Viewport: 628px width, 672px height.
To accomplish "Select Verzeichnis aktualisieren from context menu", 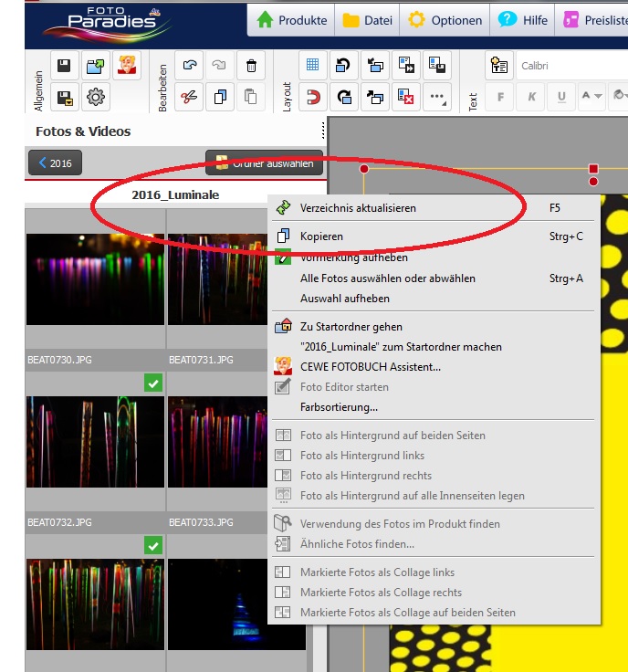I will [x=358, y=208].
